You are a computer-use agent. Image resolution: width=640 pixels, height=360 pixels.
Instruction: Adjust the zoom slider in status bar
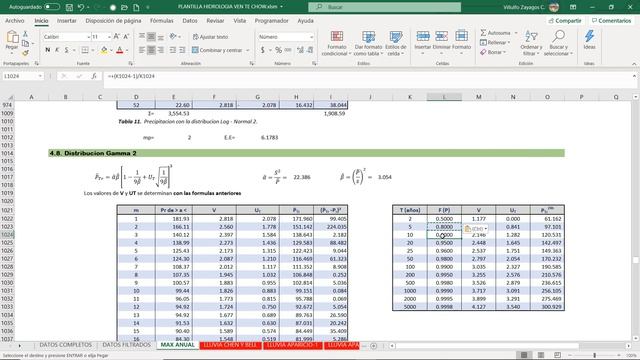click(594, 356)
